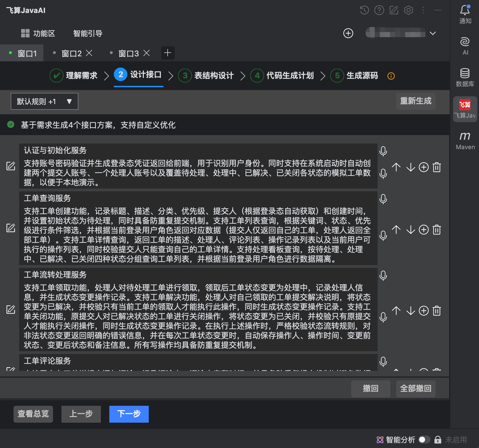Delete the 认证与初始化服务 interface
The height and width of the screenshot is (448, 479).
437,167
